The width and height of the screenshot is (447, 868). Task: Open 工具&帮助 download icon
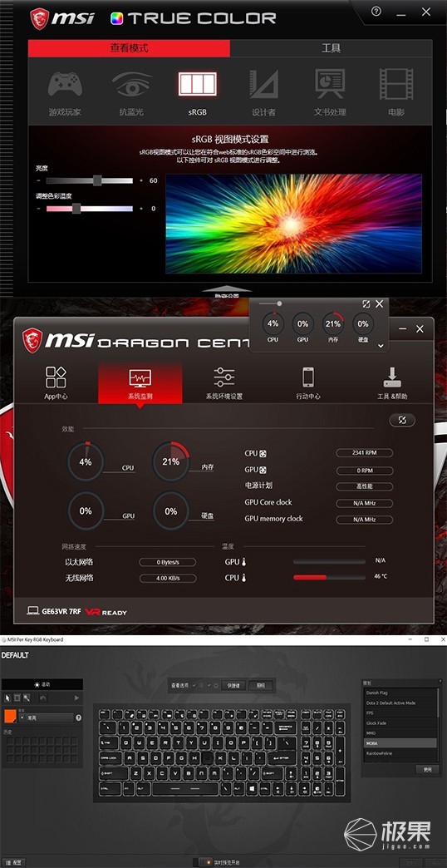(x=391, y=377)
